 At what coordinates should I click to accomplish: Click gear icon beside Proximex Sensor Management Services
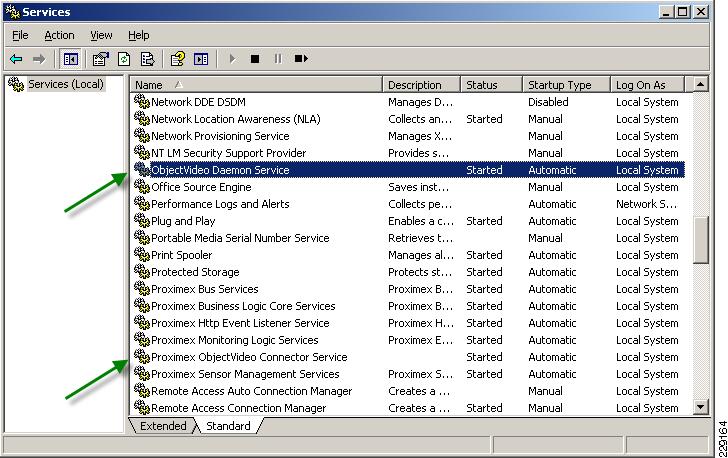click(x=142, y=373)
